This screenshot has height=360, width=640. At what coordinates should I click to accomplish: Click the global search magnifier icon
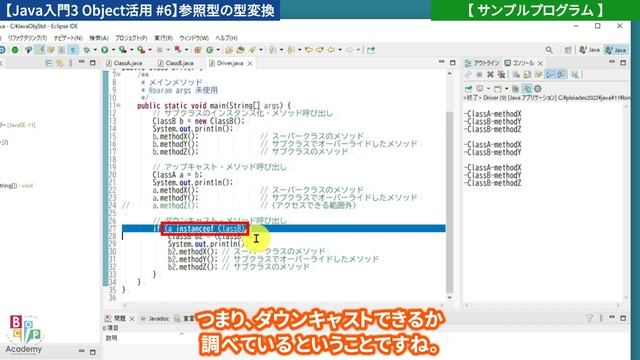[549, 50]
